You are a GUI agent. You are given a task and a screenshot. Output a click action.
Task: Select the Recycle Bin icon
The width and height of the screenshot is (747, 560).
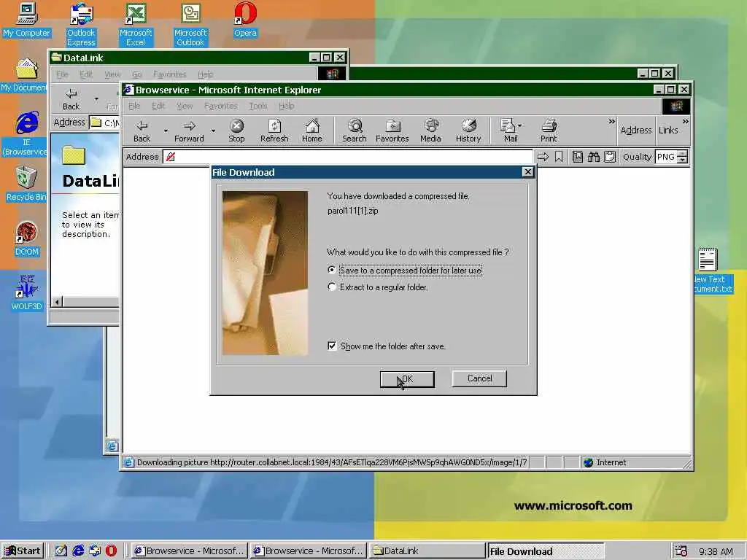pyautogui.click(x=26, y=184)
